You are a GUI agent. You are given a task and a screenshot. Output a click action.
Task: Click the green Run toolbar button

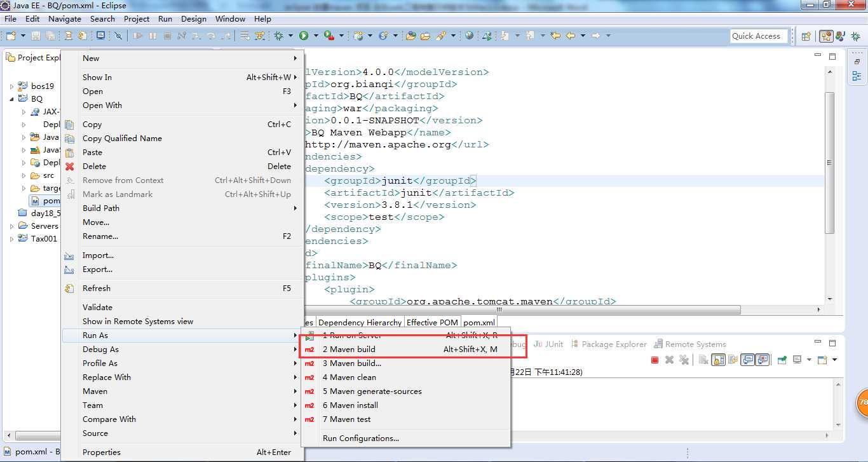click(304, 36)
